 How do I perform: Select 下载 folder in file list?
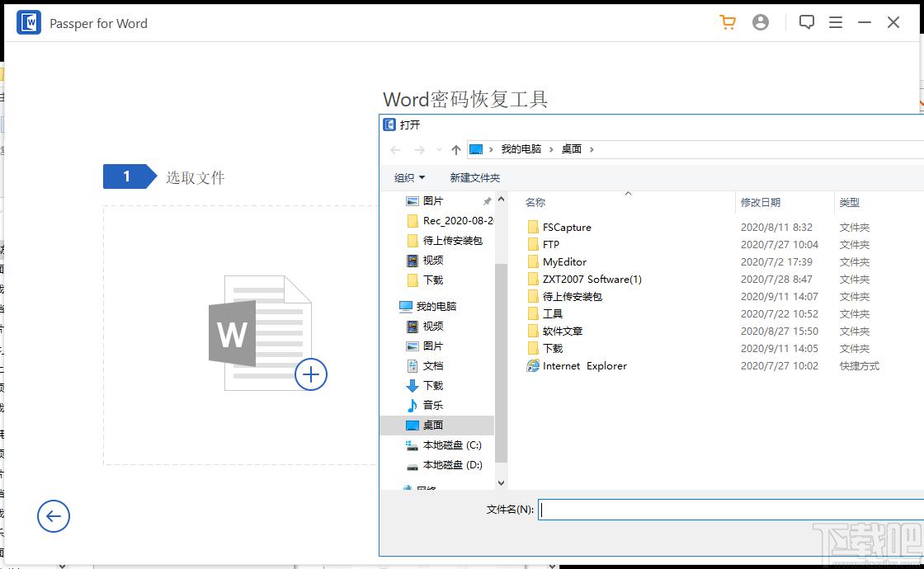(x=544, y=349)
